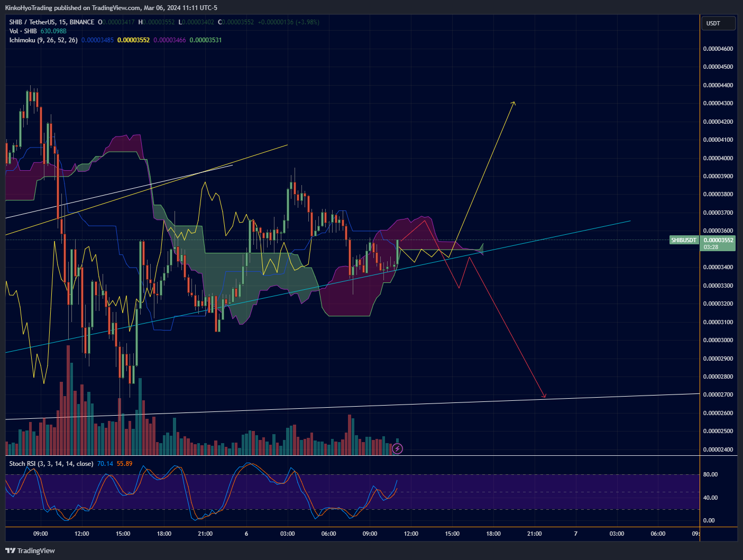Click the 0.00004600 price axis label
Image resolution: width=743 pixels, height=560 pixels.
(x=718, y=49)
